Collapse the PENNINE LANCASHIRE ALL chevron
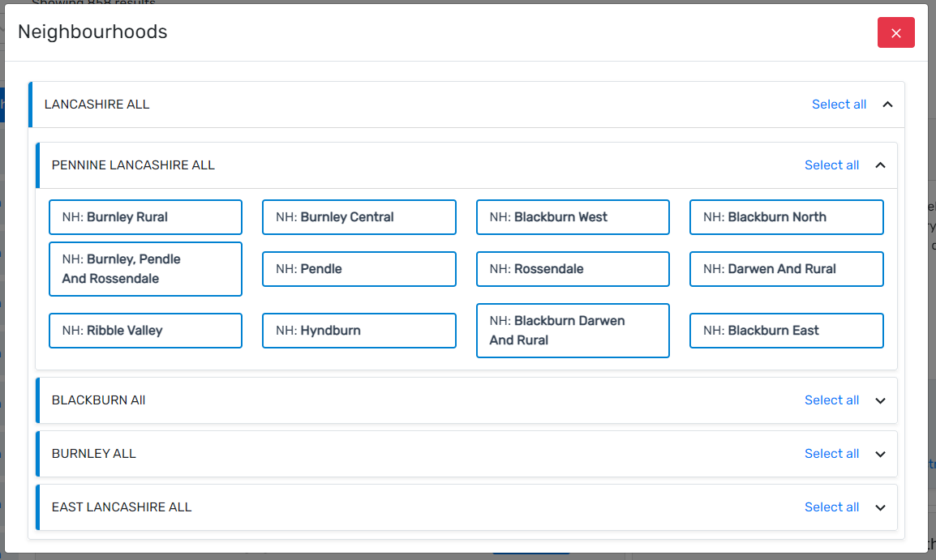The height and width of the screenshot is (560, 936). [x=880, y=165]
